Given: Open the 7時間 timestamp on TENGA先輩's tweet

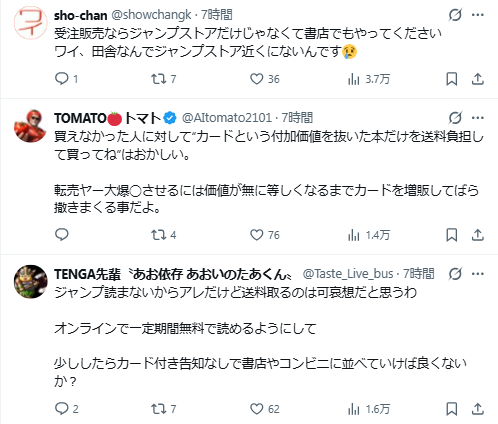Looking at the screenshot, I should click(419, 274).
